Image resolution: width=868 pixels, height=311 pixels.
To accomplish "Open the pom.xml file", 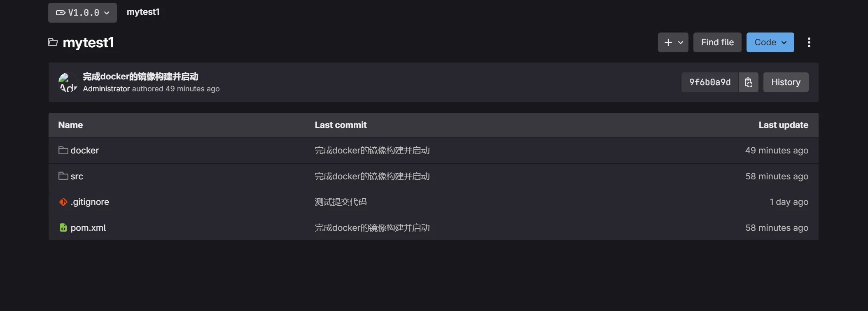I will [88, 228].
